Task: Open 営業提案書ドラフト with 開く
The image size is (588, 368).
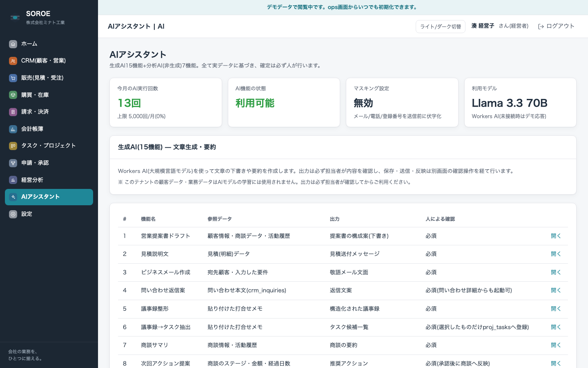Action: pos(556,236)
